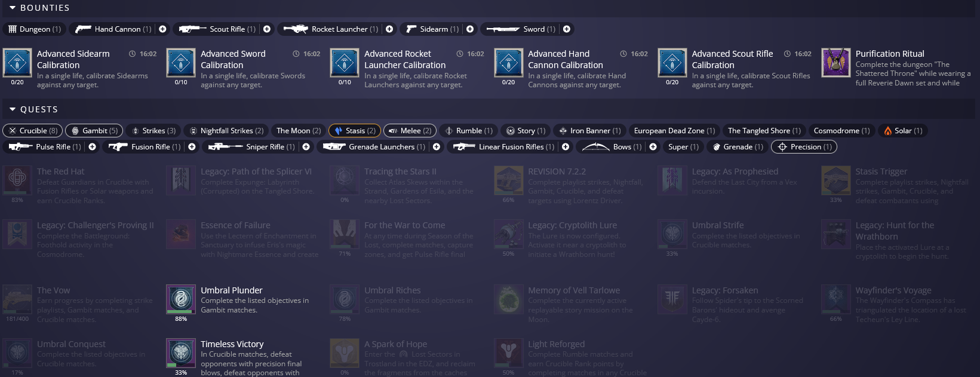Open the Memory of Vell Tarlowe icon

point(509,299)
